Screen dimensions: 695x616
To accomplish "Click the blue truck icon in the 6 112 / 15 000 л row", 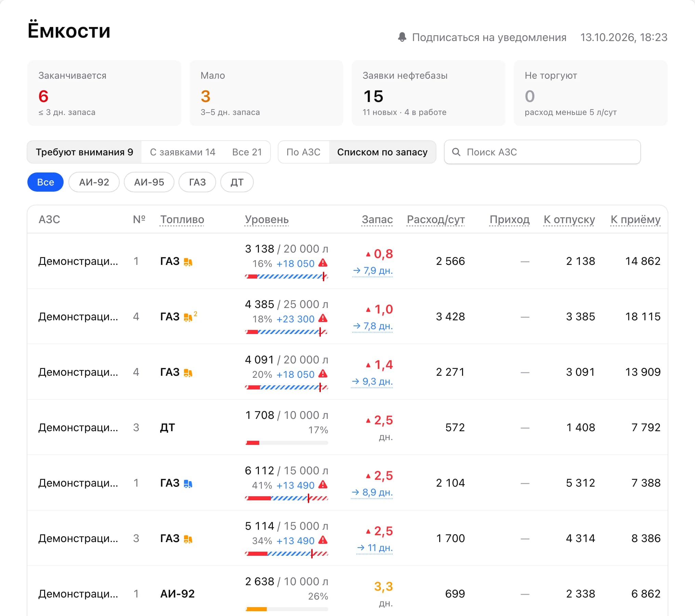I will (x=188, y=484).
